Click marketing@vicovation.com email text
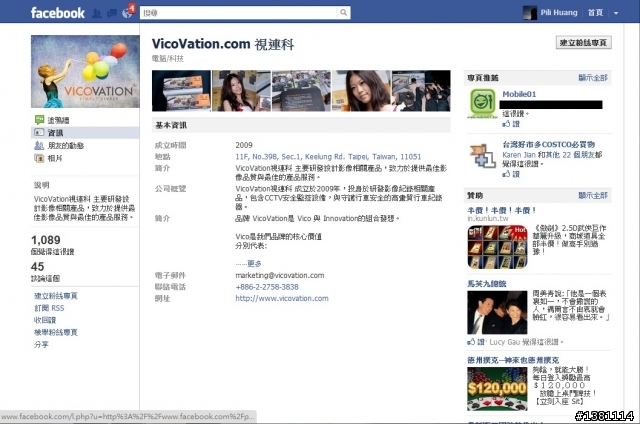 pos(280,275)
